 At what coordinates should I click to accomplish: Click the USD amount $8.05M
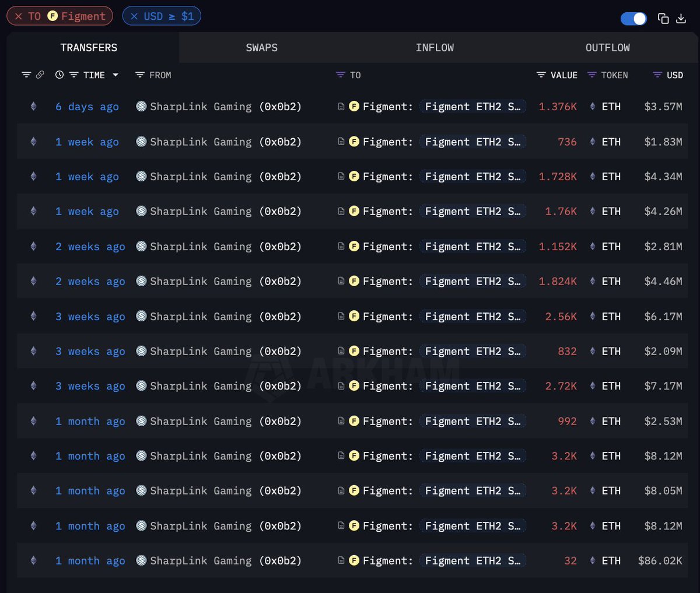(x=663, y=491)
